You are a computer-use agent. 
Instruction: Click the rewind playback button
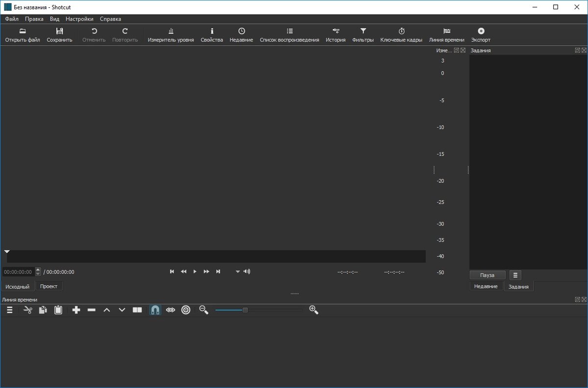tap(184, 271)
